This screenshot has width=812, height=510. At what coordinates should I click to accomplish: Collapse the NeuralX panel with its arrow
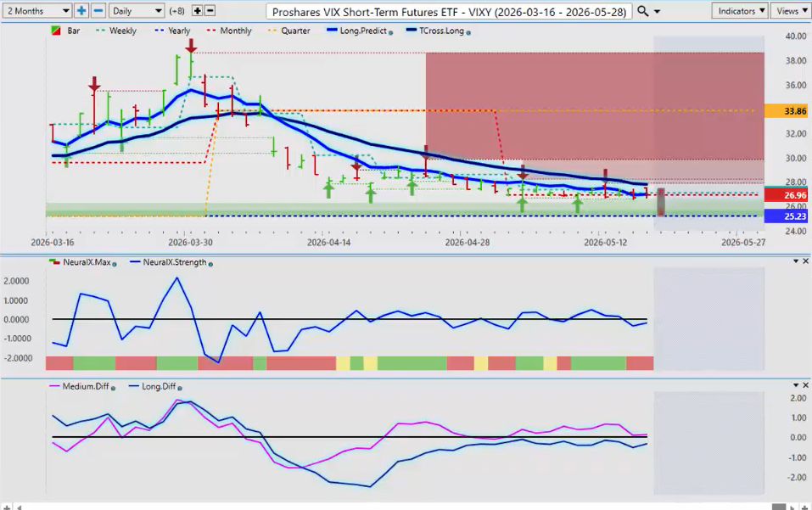796,261
